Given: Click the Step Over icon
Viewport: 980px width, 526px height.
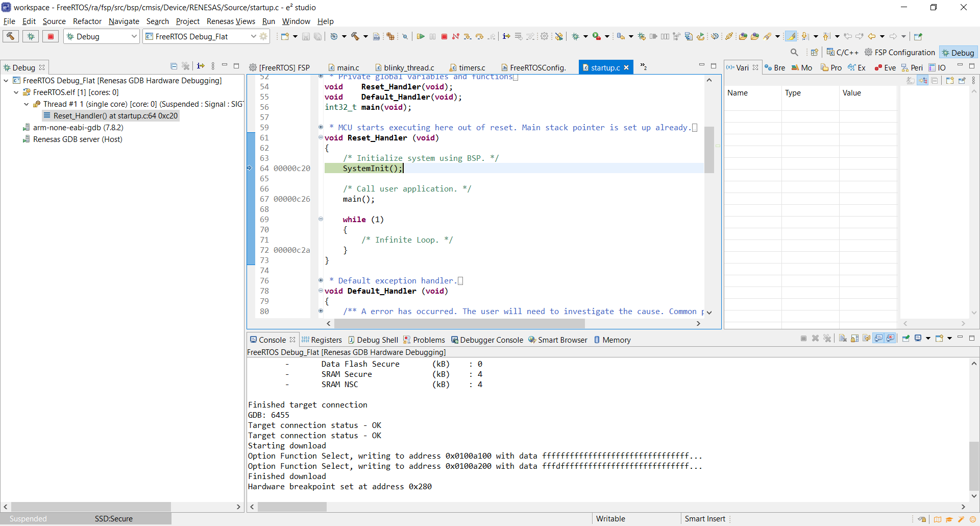Looking at the screenshot, I should 479,36.
